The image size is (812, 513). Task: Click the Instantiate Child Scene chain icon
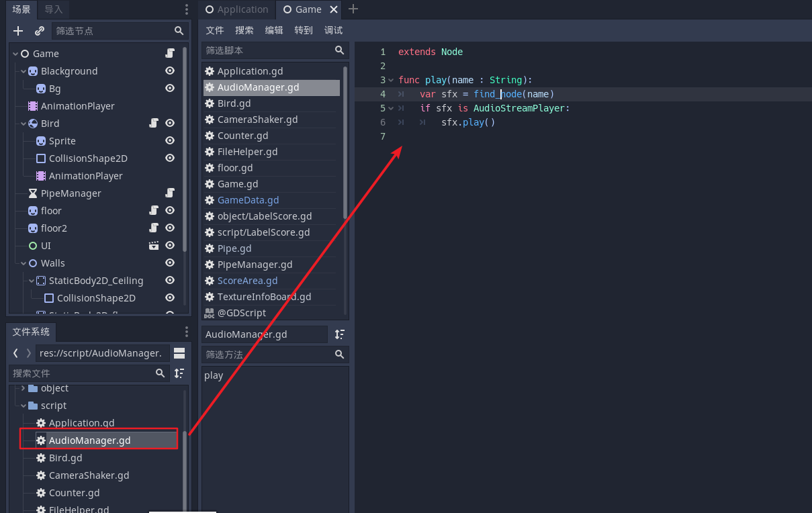pos(39,30)
